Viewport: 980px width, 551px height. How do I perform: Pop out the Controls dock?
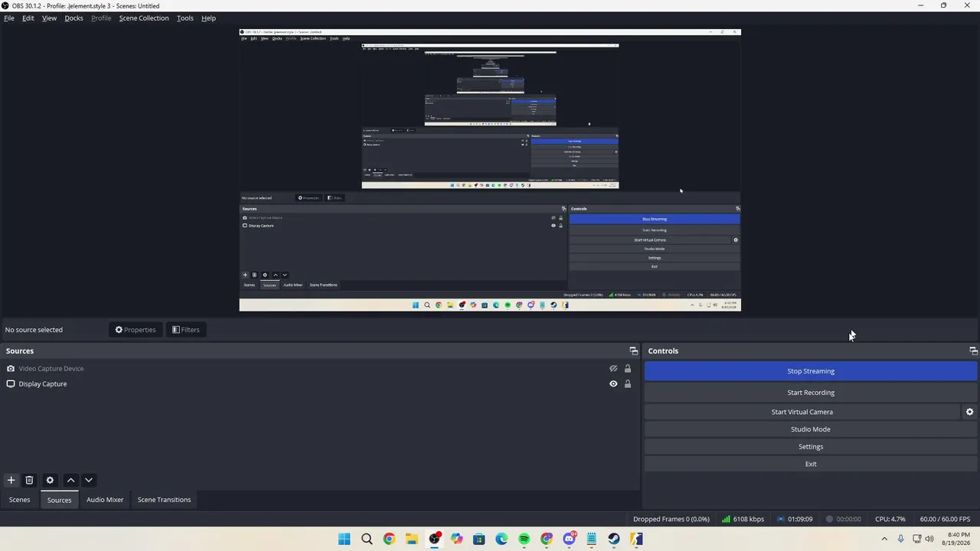pyautogui.click(x=973, y=350)
